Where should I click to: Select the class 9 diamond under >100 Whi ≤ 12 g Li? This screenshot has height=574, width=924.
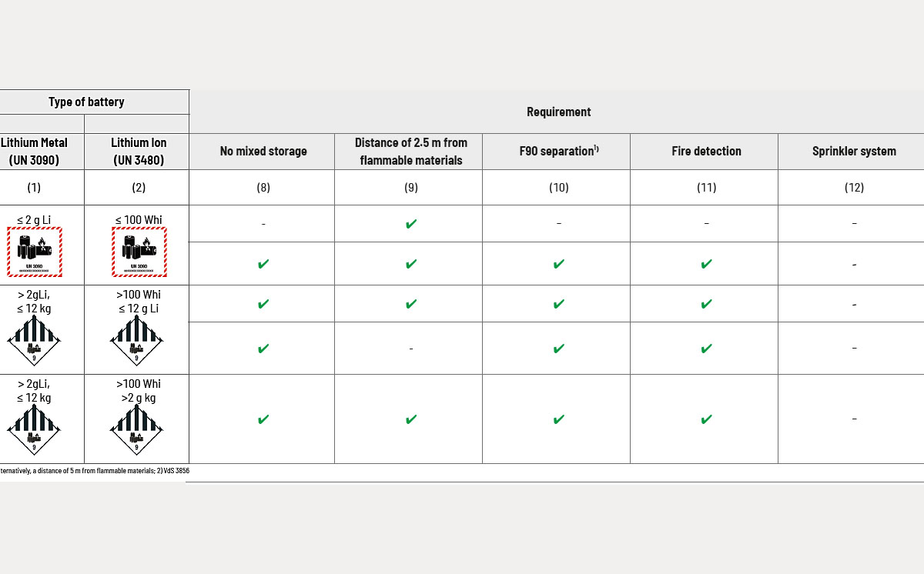139,340
